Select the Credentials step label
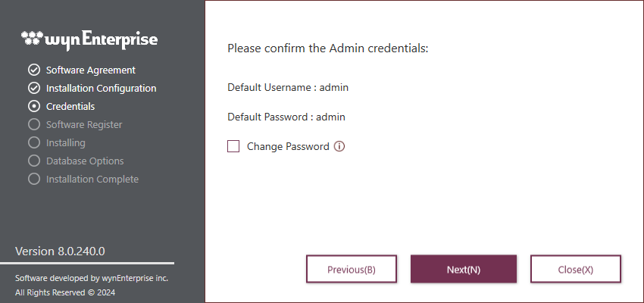 click(70, 106)
